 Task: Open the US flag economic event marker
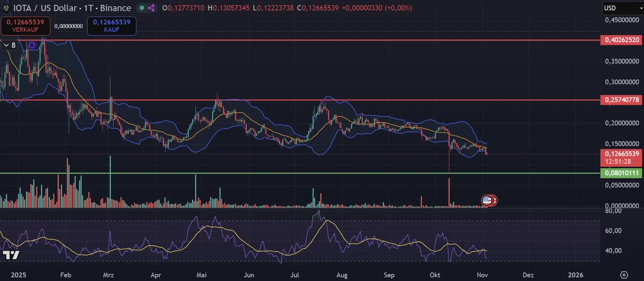coord(487,200)
